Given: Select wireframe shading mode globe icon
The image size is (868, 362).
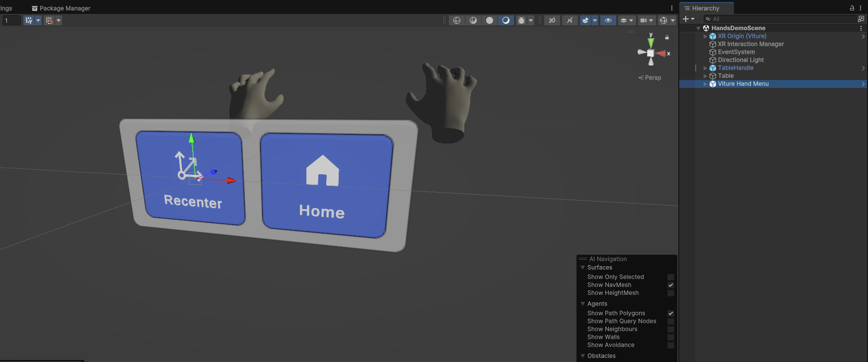Looking at the screenshot, I should [x=457, y=20].
